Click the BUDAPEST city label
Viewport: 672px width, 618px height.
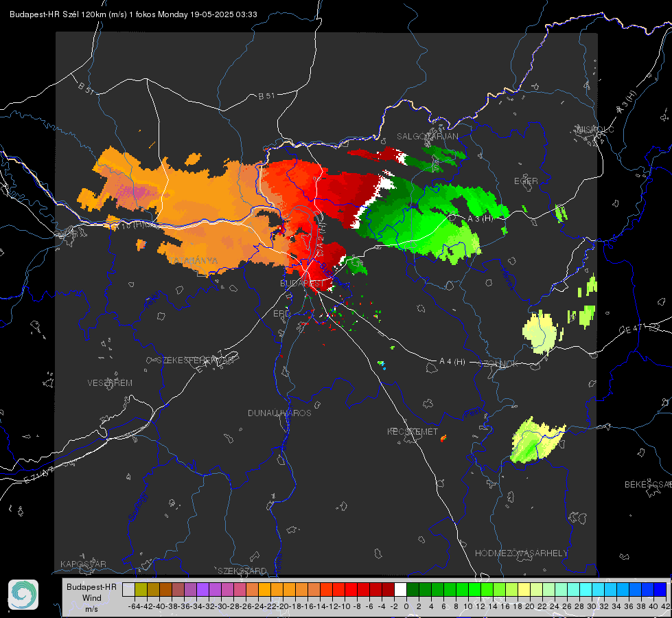point(302,284)
